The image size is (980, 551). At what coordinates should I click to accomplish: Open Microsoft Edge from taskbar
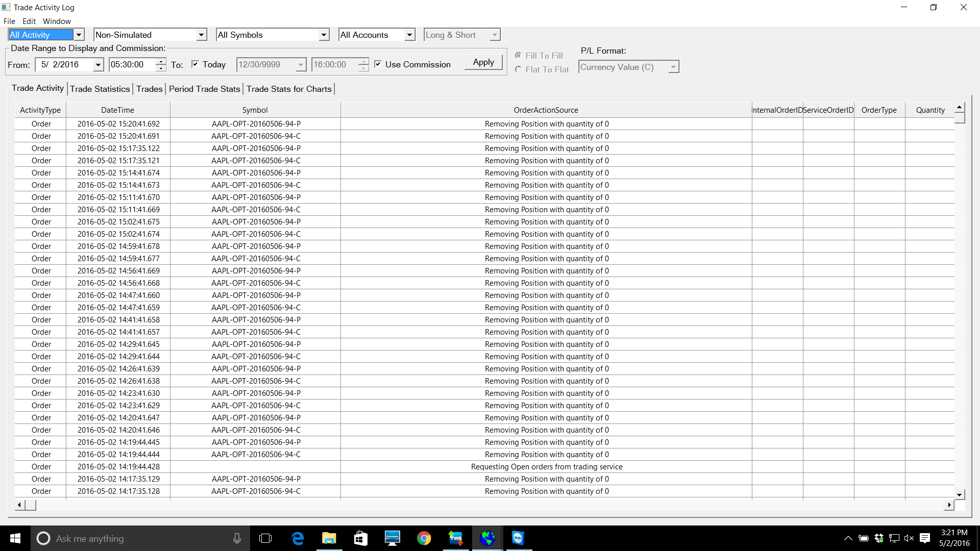298,538
